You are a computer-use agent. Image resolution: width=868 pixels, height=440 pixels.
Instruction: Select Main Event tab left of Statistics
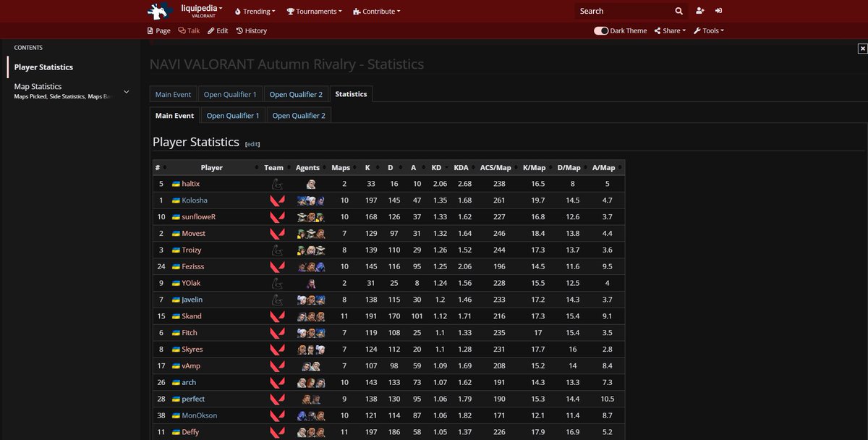(173, 94)
